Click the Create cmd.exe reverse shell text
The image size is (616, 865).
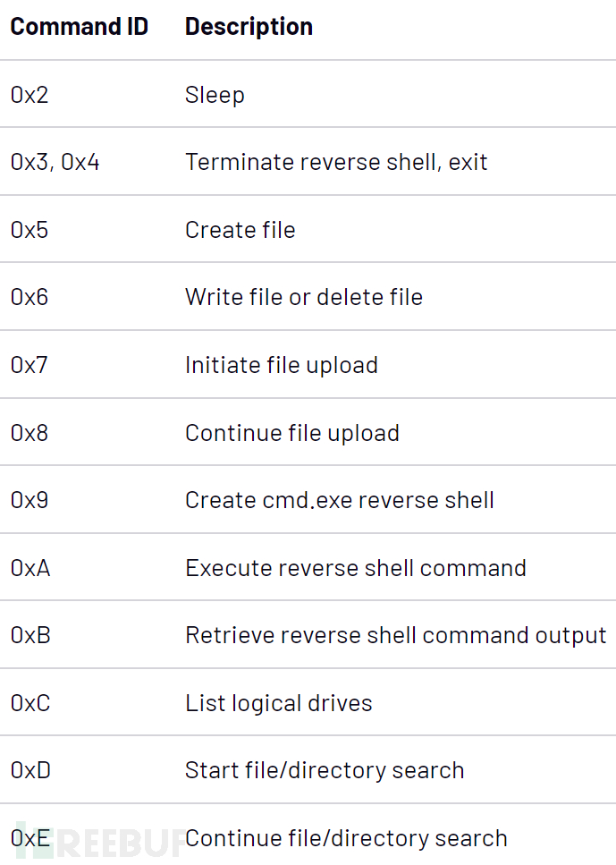(339, 500)
